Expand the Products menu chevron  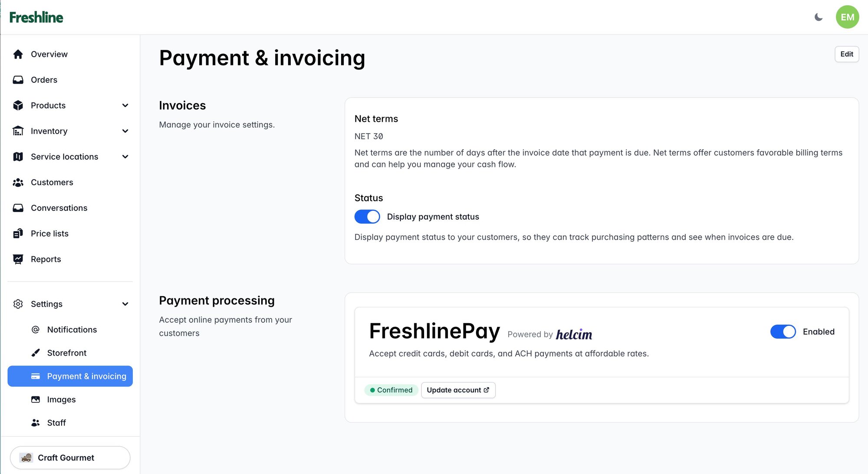click(125, 105)
